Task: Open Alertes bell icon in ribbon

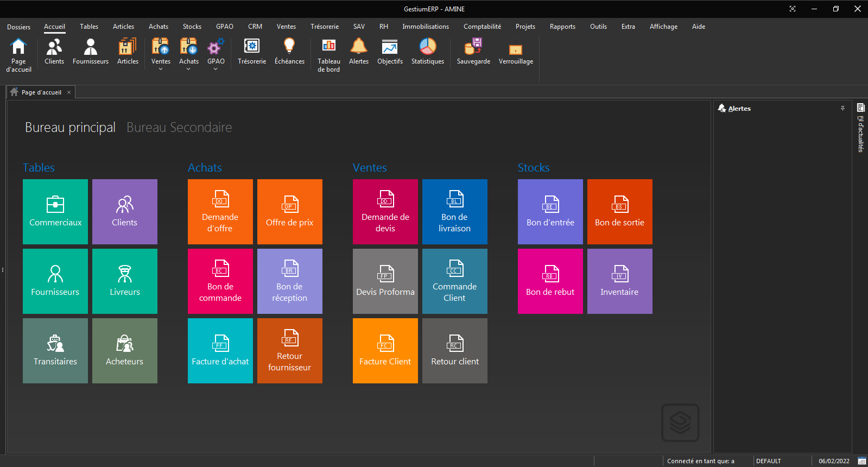Action: click(x=359, y=52)
